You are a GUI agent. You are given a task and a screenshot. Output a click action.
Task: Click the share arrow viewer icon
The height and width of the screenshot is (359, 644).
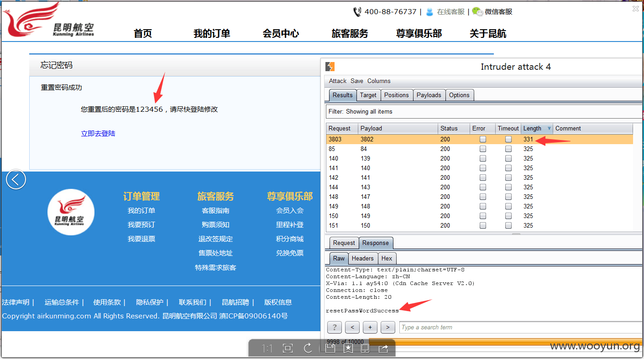tap(383, 349)
